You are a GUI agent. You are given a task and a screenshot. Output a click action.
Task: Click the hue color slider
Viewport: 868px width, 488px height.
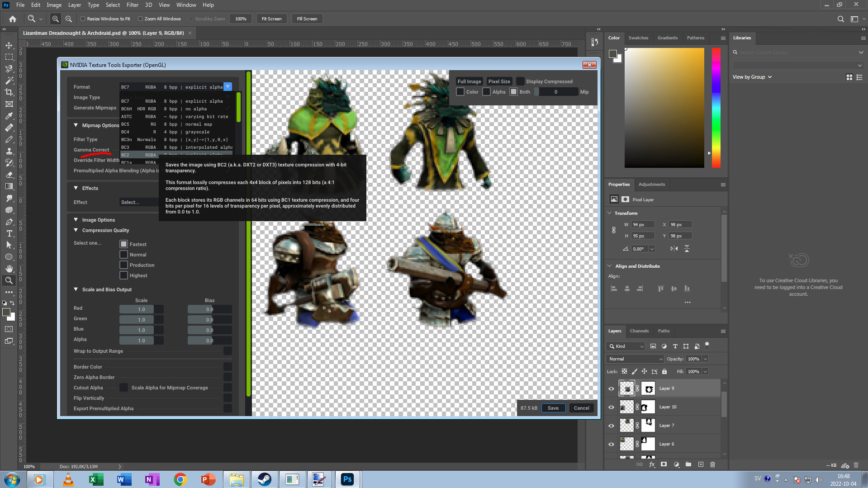click(716, 108)
